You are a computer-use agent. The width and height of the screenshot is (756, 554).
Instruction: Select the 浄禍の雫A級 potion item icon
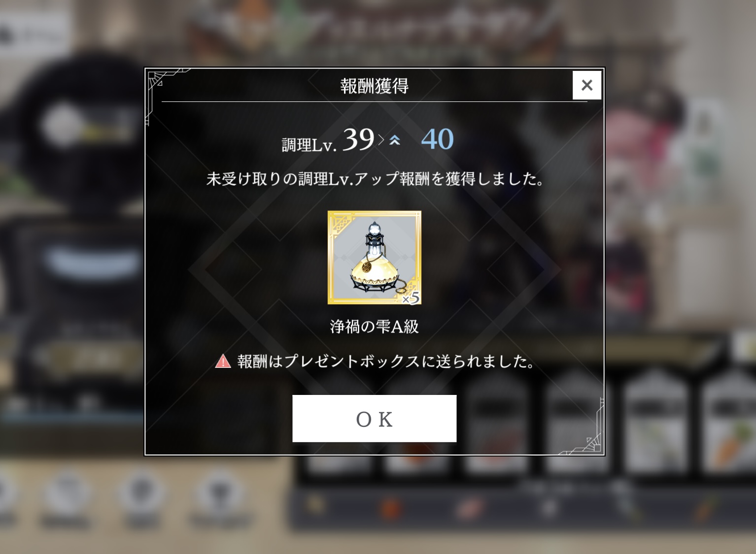coord(375,258)
